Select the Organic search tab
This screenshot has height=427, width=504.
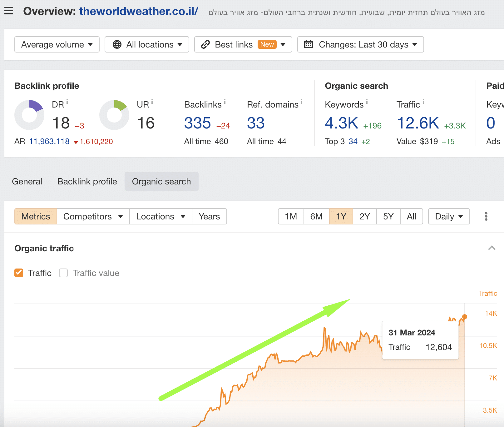click(x=161, y=181)
